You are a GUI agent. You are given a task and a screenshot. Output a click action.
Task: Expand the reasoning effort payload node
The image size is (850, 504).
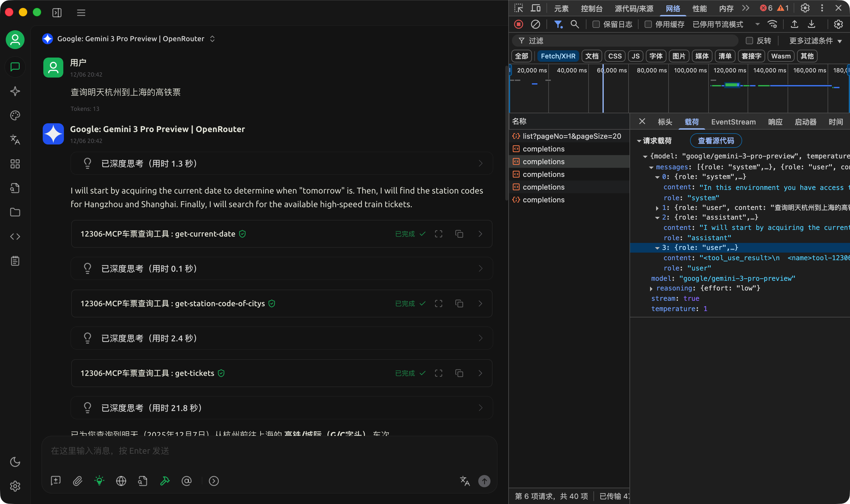pos(651,288)
